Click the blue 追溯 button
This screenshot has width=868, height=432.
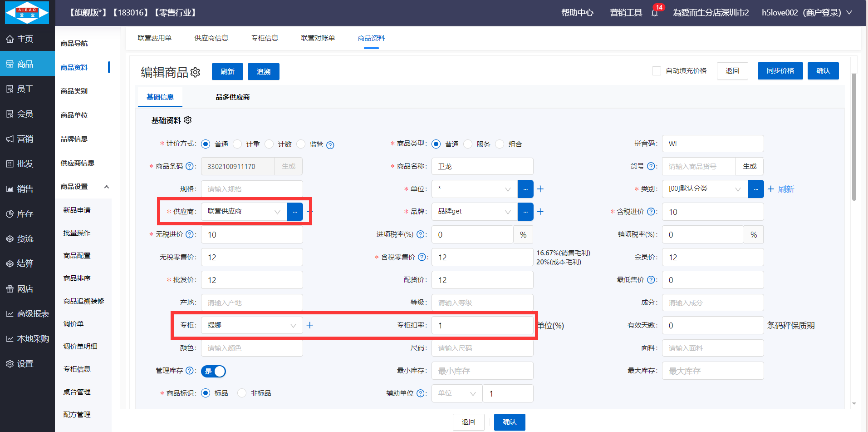pyautogui.click(x=264, y=72)
